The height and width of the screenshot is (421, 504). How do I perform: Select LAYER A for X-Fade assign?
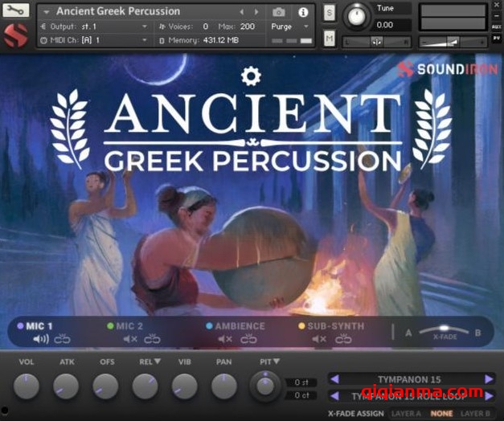click(407, 413)
